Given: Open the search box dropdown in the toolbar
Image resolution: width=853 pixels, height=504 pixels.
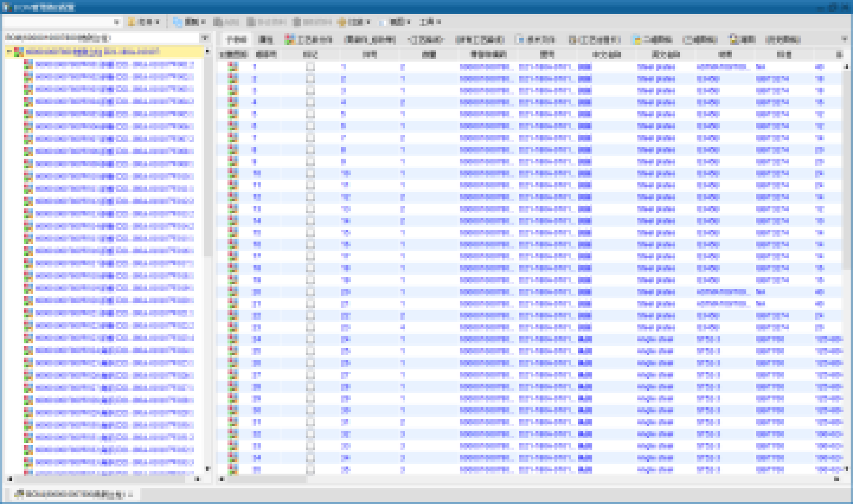Looking at the screenshot, I should tap(116, 22).
